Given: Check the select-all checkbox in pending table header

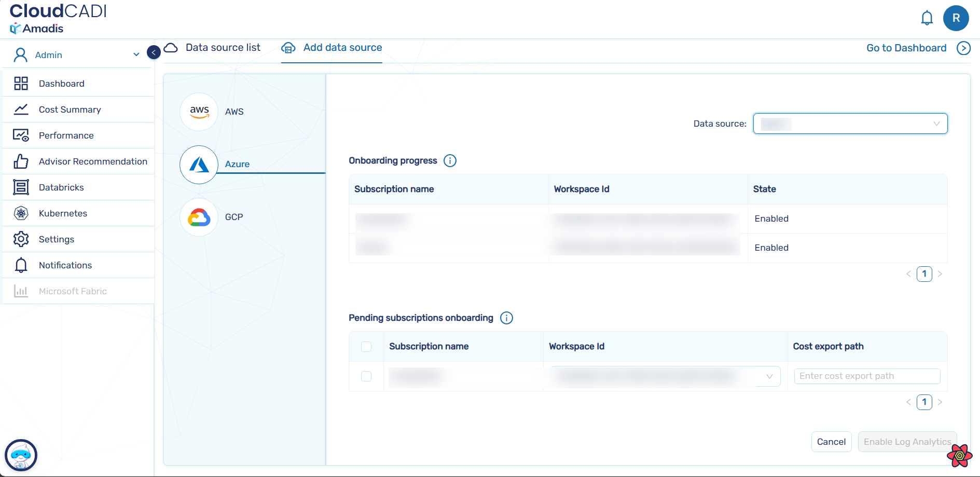Looking at the screenshot, I should point(366,347).
